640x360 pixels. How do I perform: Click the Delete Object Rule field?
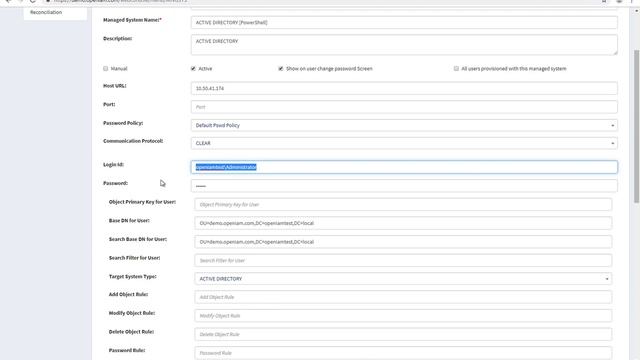tap(403, 334)
